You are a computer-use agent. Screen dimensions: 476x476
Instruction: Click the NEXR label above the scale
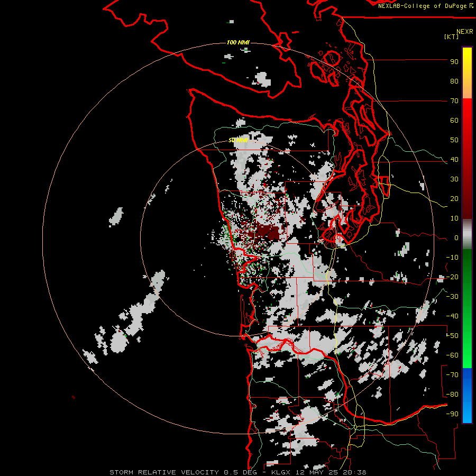point(464,32)
